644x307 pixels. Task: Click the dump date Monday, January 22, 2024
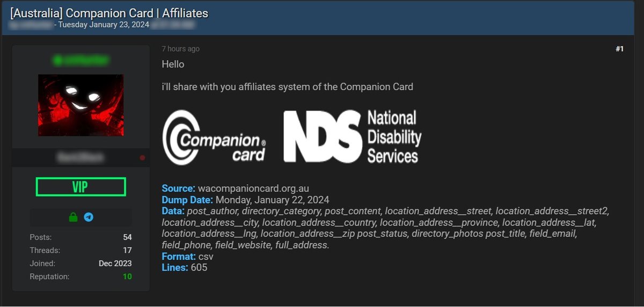tap(273, 200)
